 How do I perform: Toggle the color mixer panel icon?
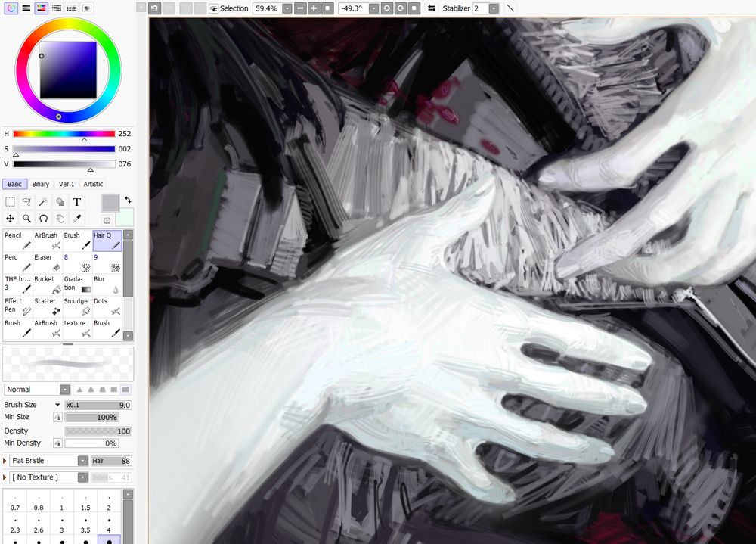[x=57, y=8]
